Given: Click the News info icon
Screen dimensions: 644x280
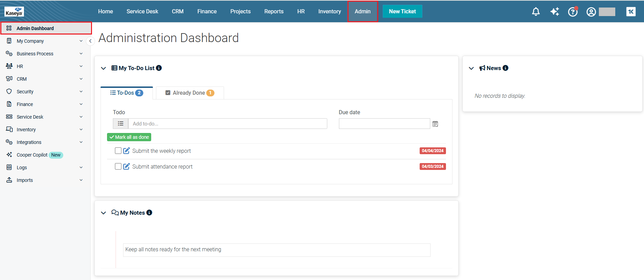Looking at the screenshot, I should click(x=505, y=68).
